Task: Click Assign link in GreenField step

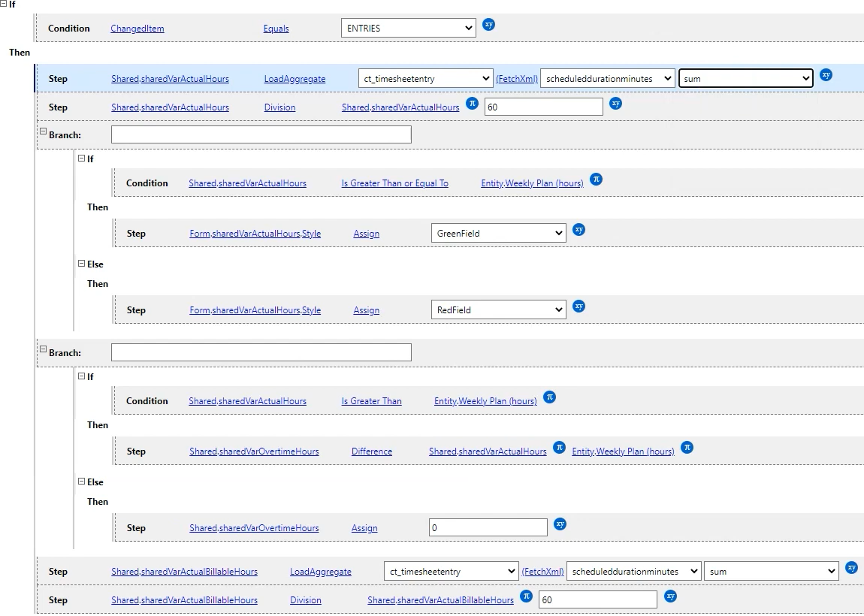Action: point(367,234)
